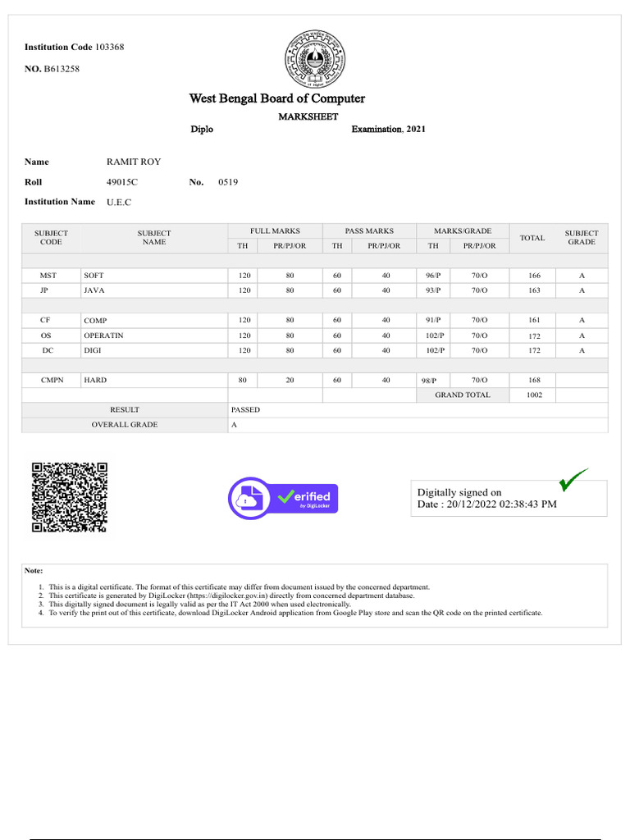The image size is (630, 840).
Task: Click SUBJECT GRADE column header
Action: coord(582,238)
